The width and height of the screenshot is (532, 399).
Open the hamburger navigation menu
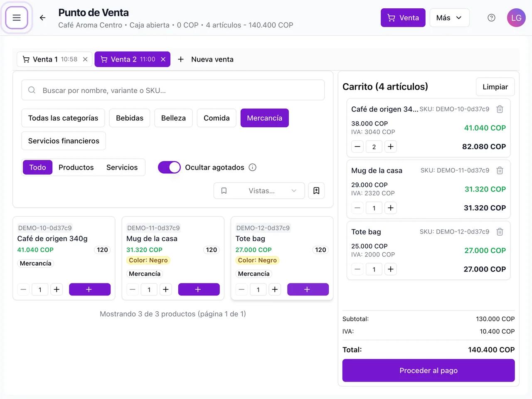[17, 18]
